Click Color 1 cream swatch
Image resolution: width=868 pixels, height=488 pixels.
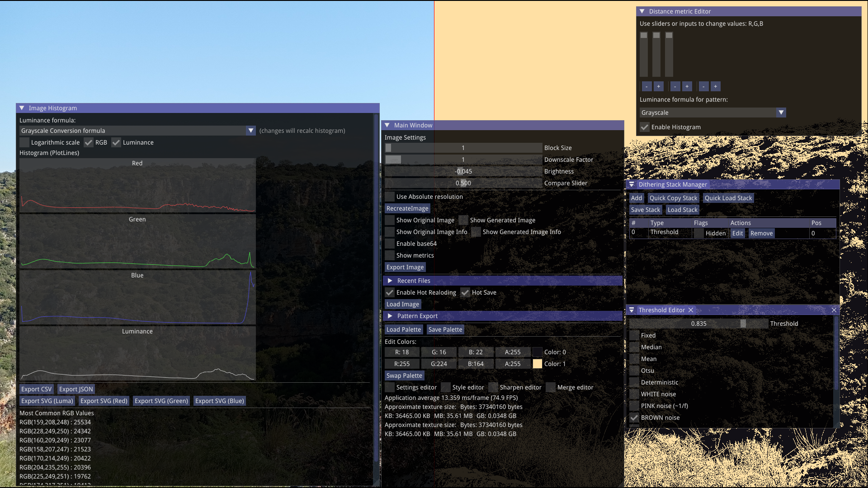537,364
